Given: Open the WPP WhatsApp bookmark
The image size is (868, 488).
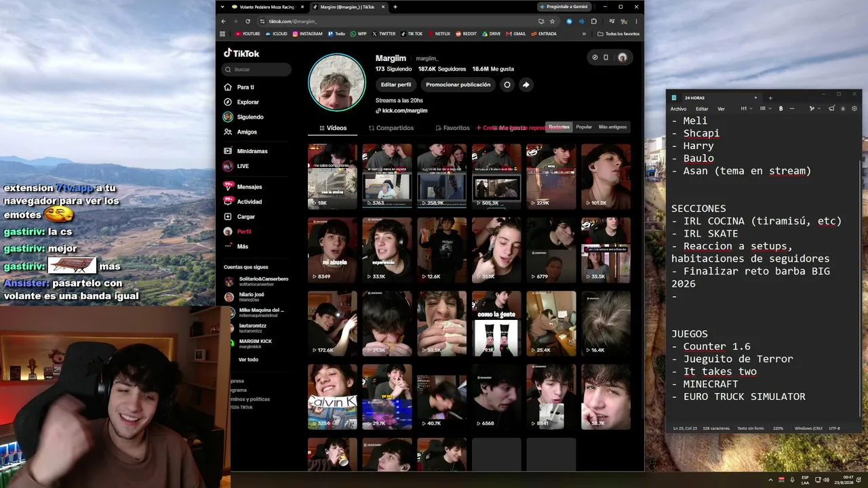Looking at the screenshot, I should click(x=359, y=33).
